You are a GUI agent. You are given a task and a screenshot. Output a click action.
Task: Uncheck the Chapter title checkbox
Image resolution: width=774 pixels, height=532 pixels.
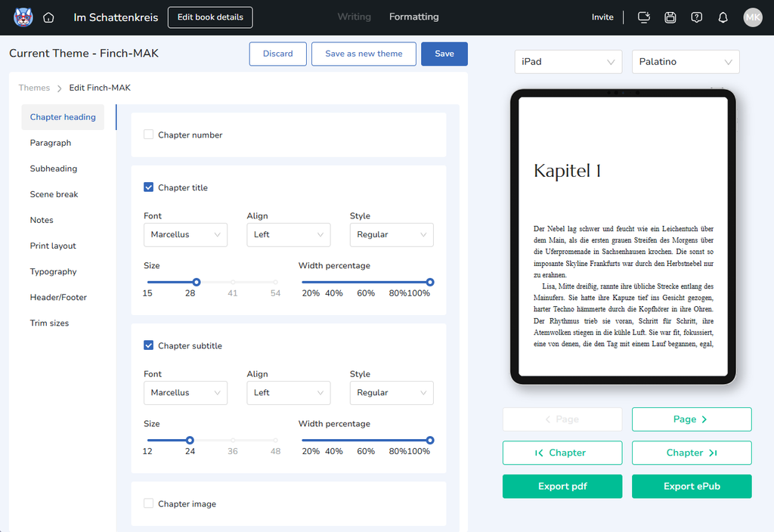pos(148,187)
